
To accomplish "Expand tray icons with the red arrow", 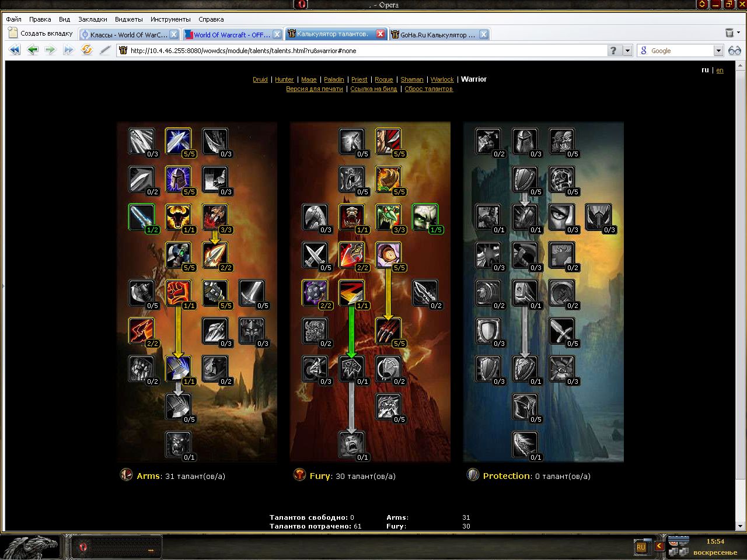I will [x=659, y=547].
